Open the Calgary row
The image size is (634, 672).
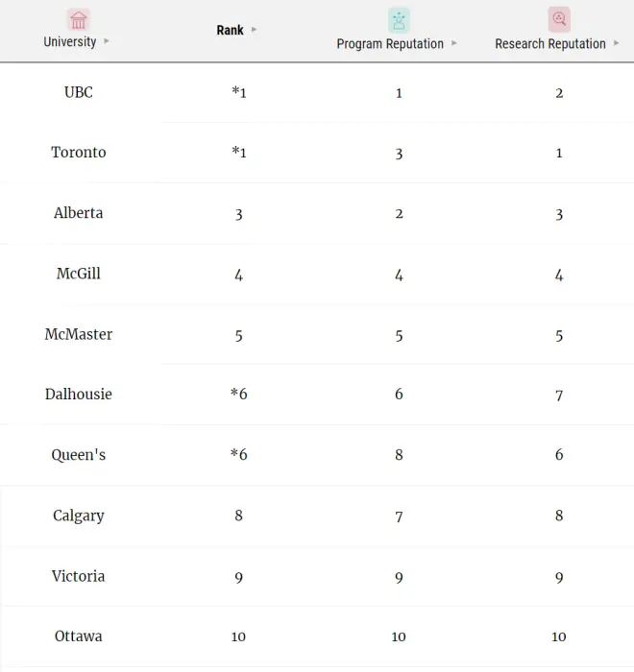tap(79, 516)
